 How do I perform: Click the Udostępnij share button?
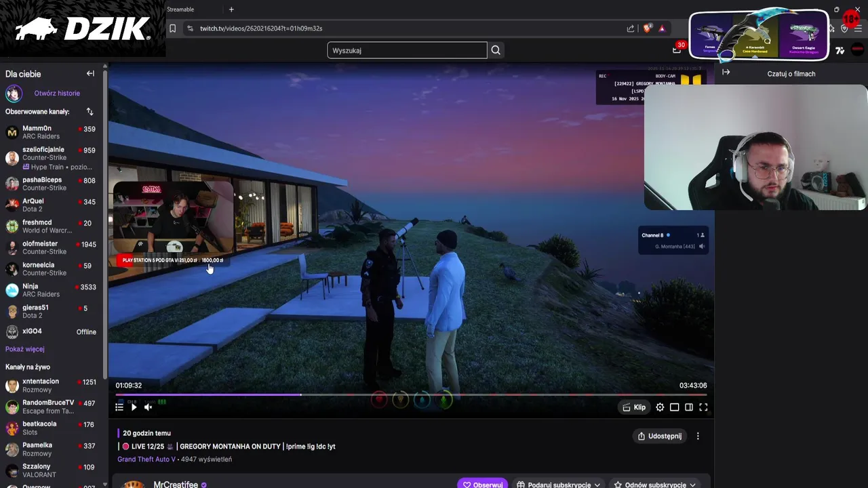(x=660, y=436)
